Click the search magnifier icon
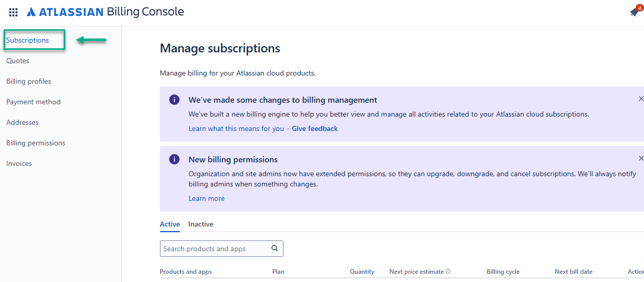 pos(275,249)
